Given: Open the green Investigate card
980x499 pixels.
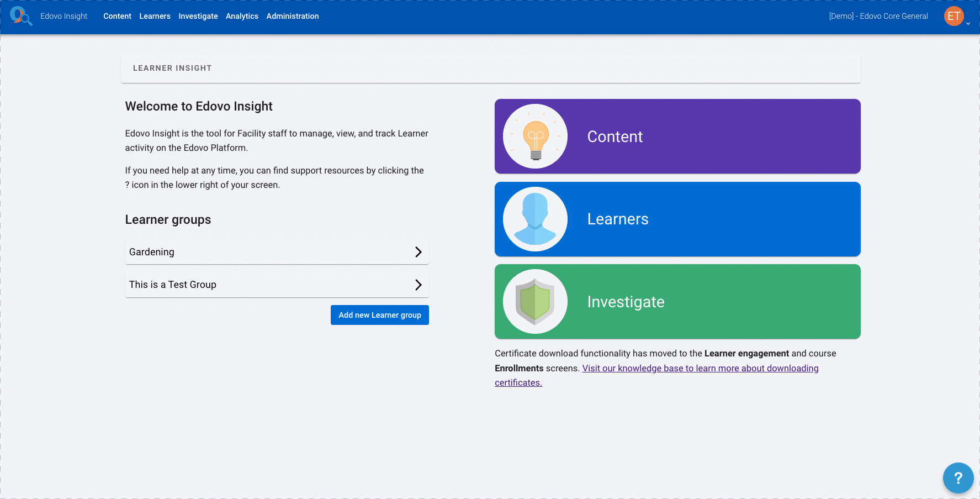Looking at the screenshot, I should pos(677,302).
